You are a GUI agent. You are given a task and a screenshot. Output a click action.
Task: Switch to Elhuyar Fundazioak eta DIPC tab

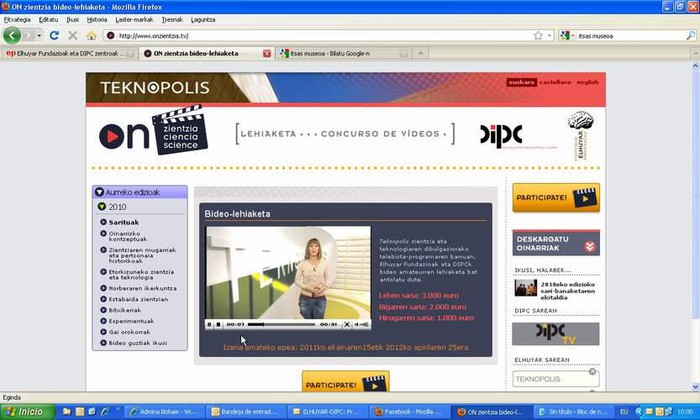point(70,53)
